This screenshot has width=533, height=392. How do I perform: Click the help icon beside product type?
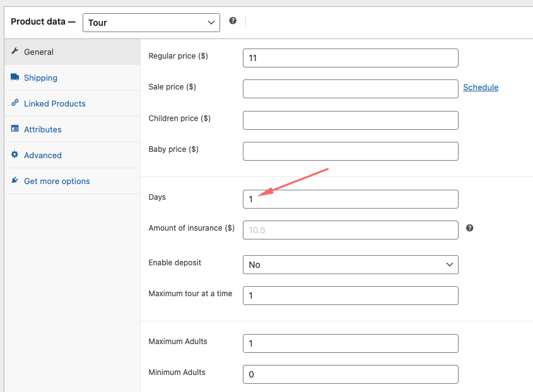pos(233,21)
